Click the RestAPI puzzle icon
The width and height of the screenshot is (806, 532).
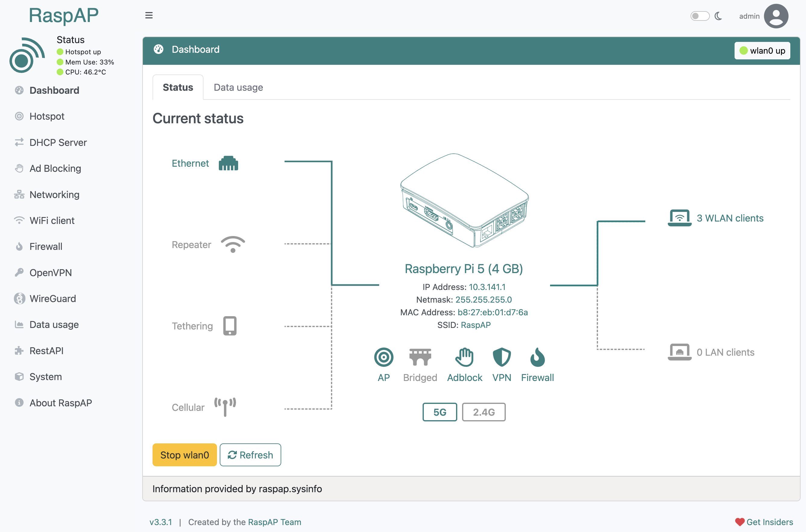(19, 351)
